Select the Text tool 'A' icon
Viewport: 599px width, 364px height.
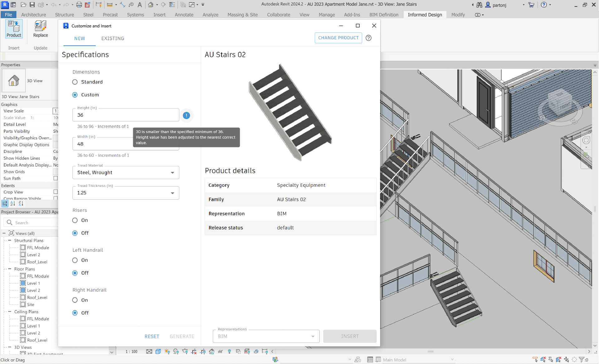pyautogui.click(x=140, y=5)
